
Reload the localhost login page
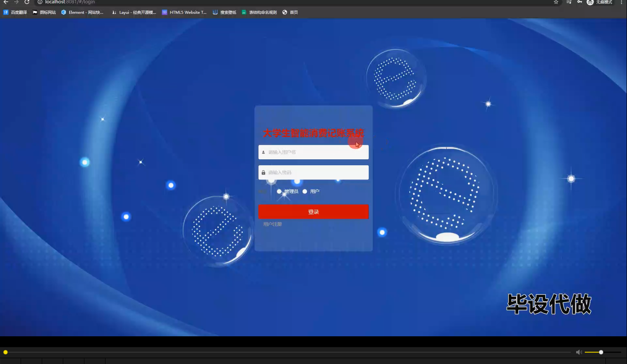27,2
